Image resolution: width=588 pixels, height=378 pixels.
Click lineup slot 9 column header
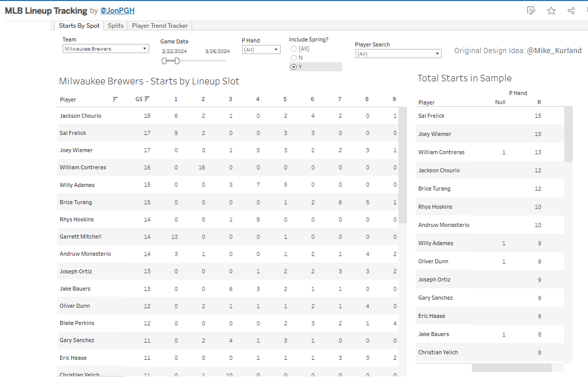[x=394, y=100]
